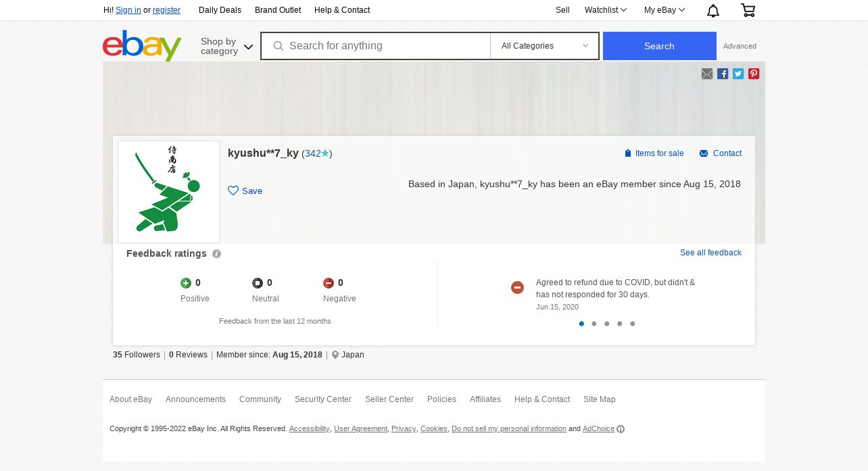Click the negative feedback minus icon
Image resolution: width=868 pixels, height=471 pixels.
pyautogui.click(x=329, y=283)
